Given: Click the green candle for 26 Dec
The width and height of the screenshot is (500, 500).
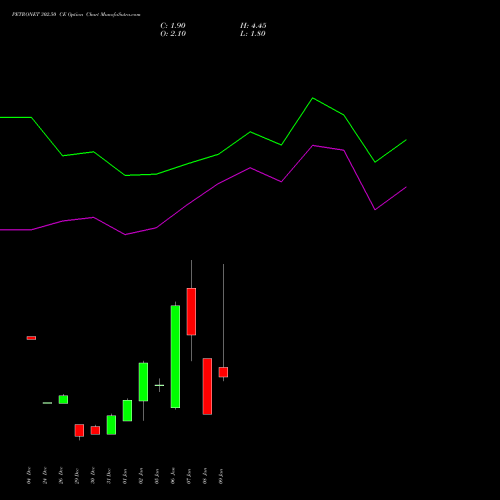Looking at the screenshot, I should pos(63,399).
